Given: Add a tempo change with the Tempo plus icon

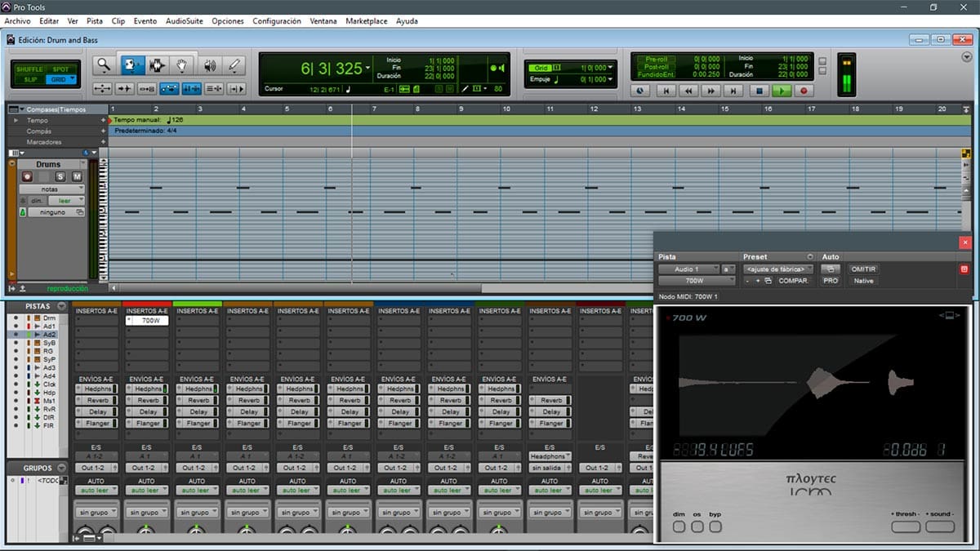Looking at the screenshot, I should coord(104,120).
